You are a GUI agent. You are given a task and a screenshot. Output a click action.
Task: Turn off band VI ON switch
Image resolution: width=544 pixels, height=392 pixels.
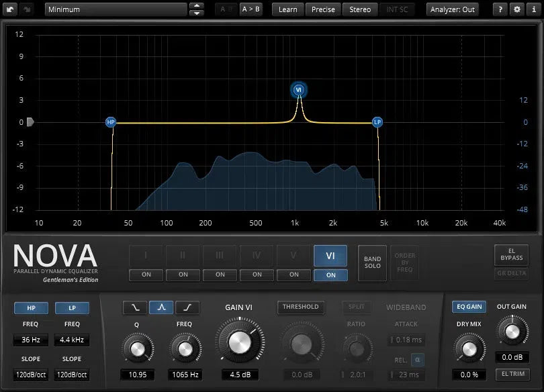pos(330,275)
